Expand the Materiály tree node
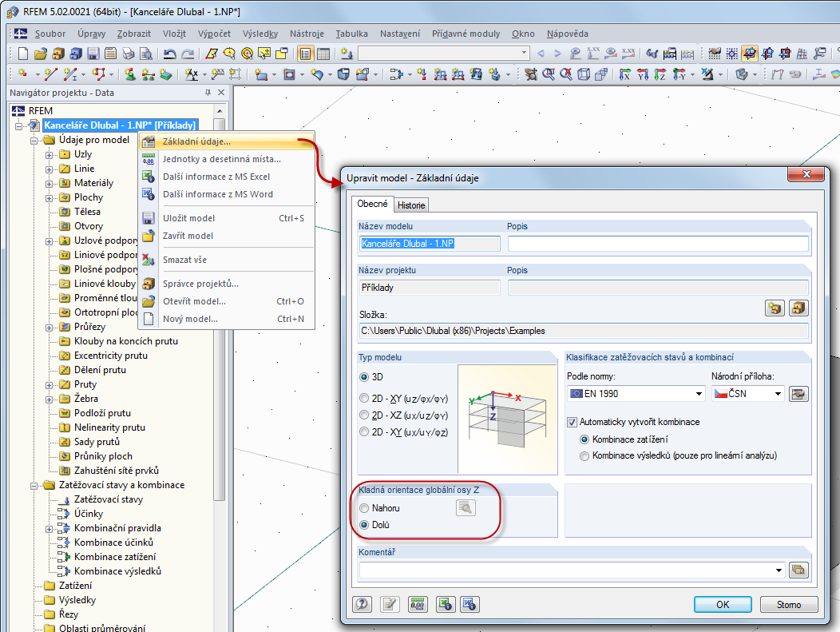The height and width of the screenshot is (632, 840). click(x=49, y=184)
